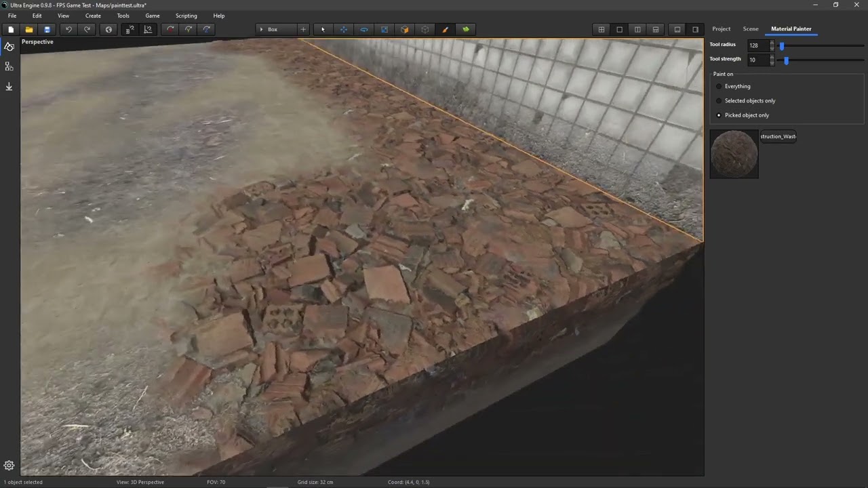Switch to the Project tab
Screen dimensions: 868x488
(x=721, y=28)
